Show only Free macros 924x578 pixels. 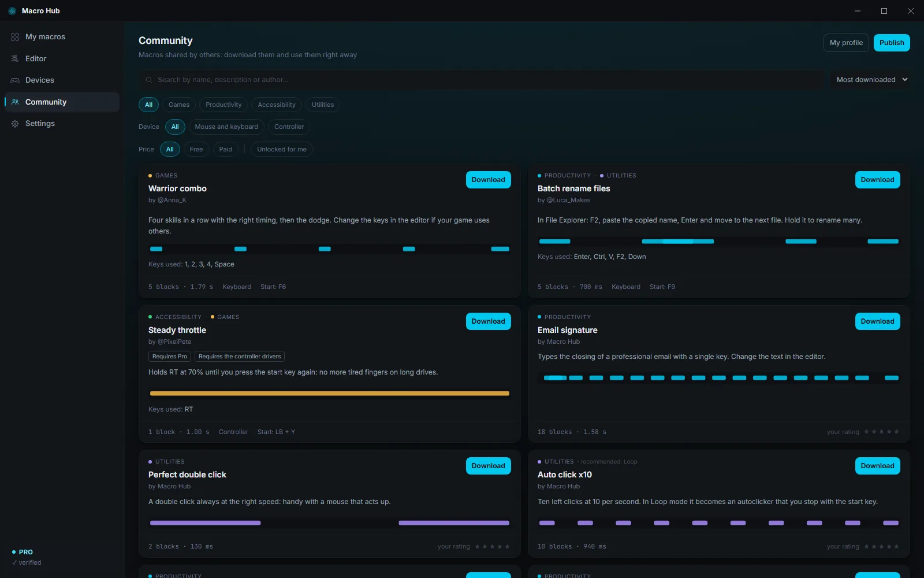(x=196, y=149)
